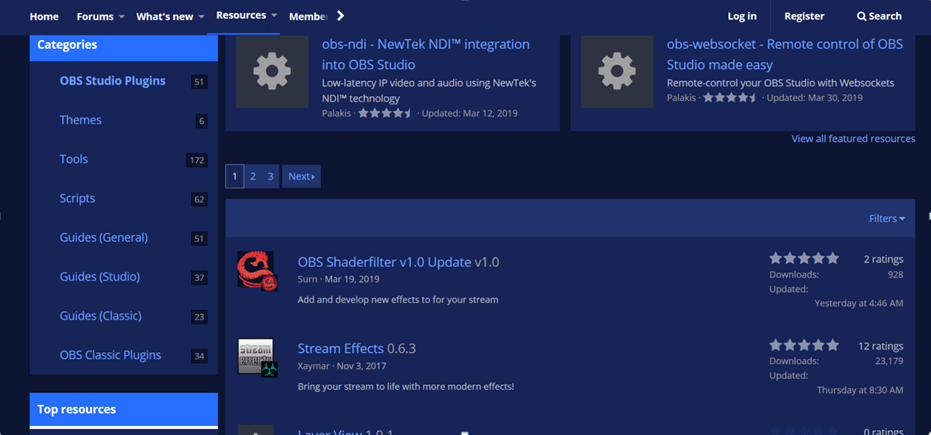
Task: Open the Stream Effects resource icon
Action: point(257,357)
